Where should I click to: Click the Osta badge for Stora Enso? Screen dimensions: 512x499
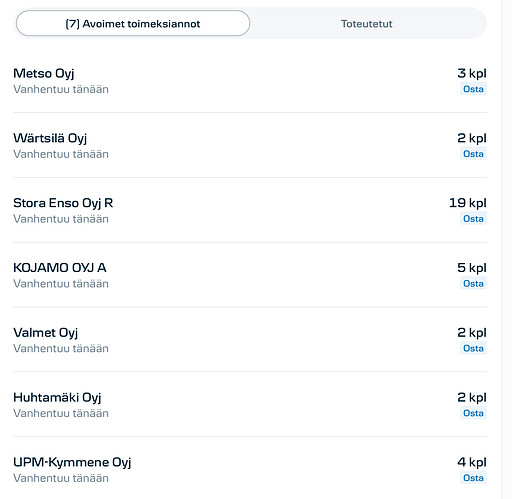click(x=473, y=219)
